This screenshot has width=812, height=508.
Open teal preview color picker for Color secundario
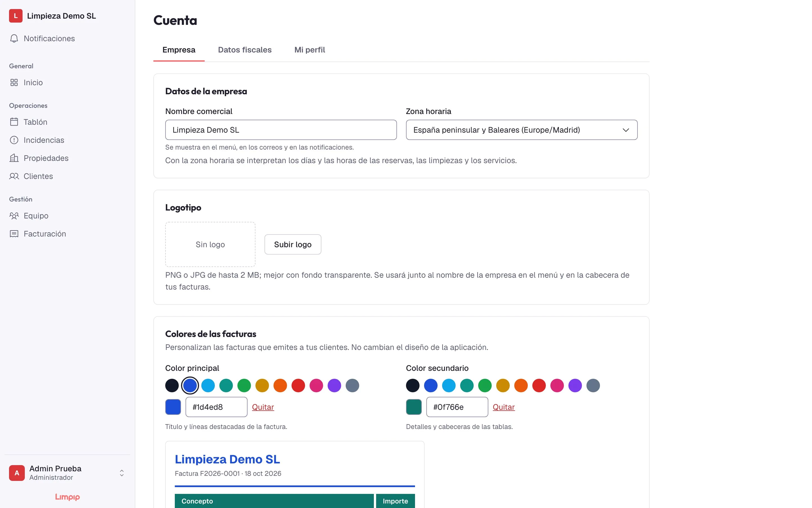click(414, 407)
